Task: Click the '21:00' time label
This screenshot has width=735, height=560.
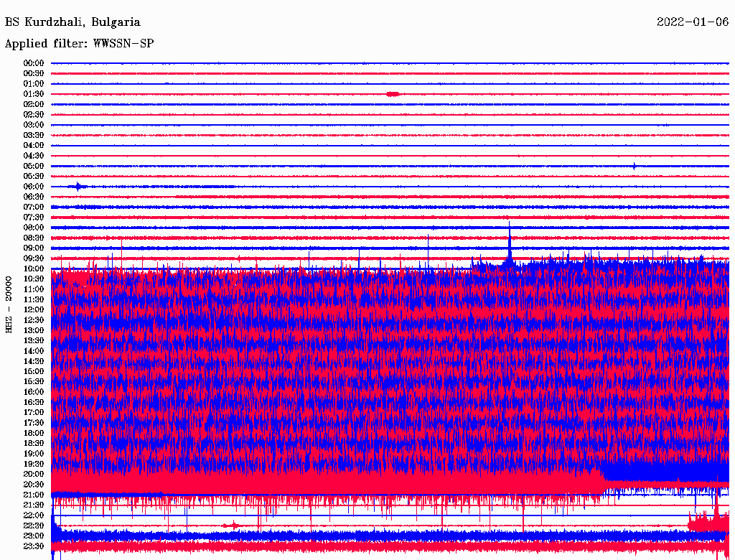Action: pyautogui.click(x=34, y=495)
